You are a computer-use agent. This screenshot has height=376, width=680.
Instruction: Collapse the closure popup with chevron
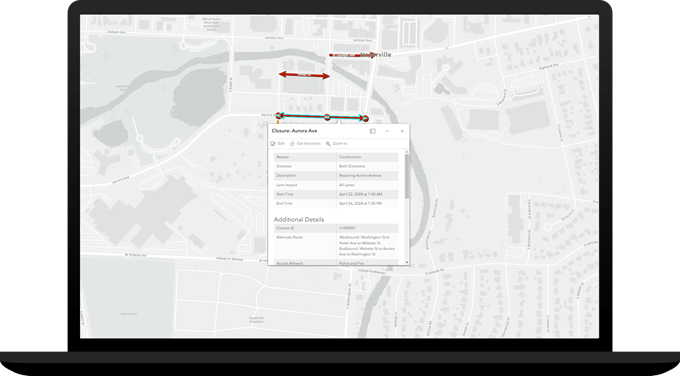pos(387,131)
